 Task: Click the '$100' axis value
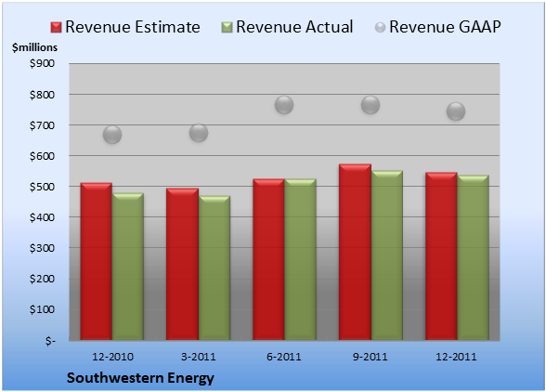click(x=42, y=309)
